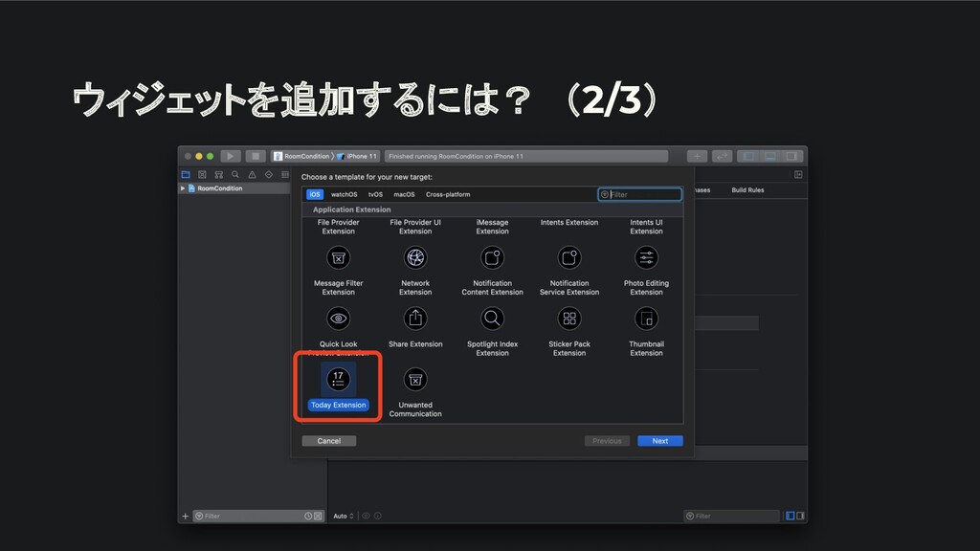Open the RoomCondition scheme selector

301,156
